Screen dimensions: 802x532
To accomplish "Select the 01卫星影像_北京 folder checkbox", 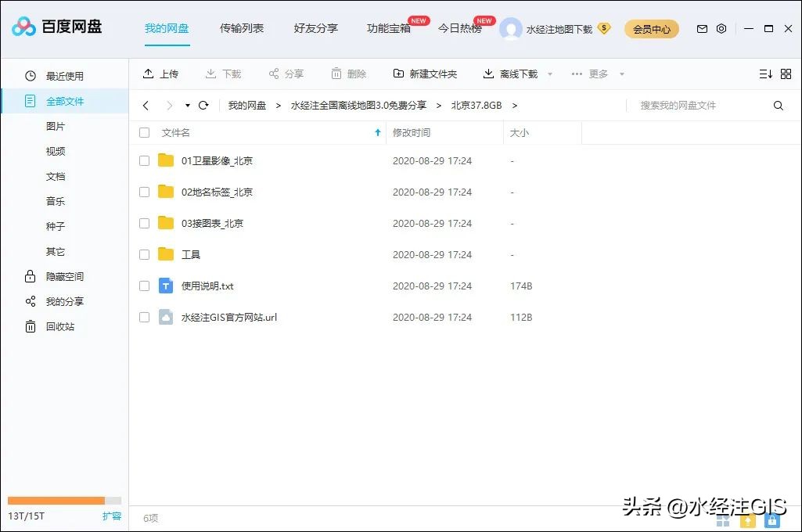I will click(x=144, y=160).
